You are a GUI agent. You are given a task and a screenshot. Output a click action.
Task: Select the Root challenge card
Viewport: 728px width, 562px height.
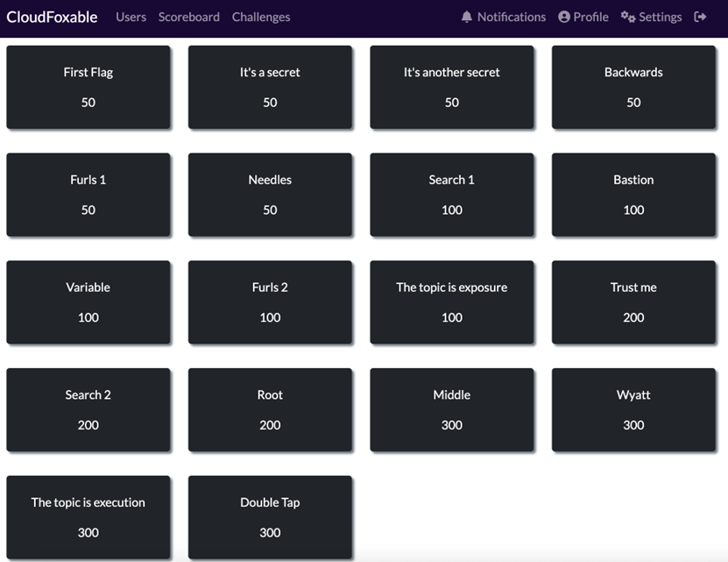(x=270, y=409)
